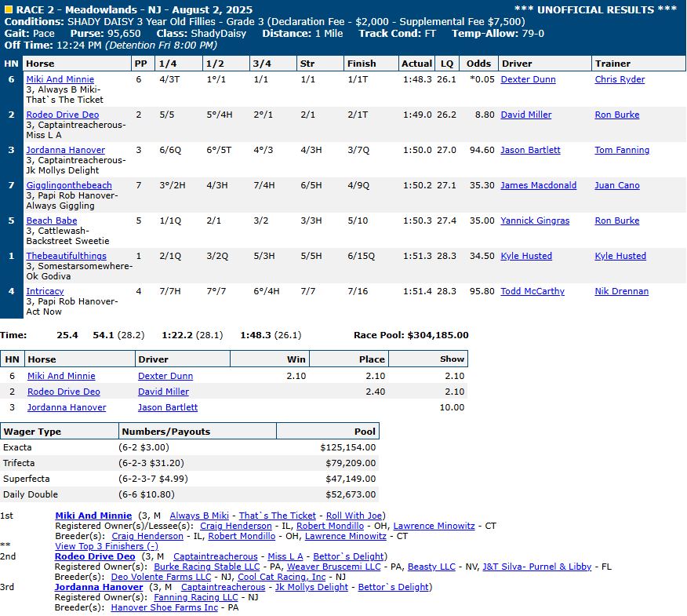
Task: Open driver James Macdonald's profile
Action: click(x=538, y=186)
